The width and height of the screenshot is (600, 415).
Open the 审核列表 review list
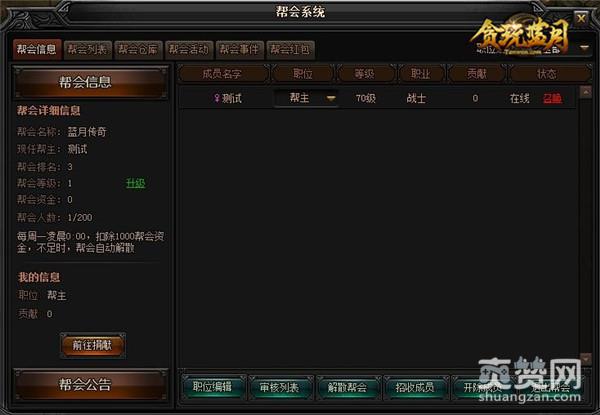[280, 387]
